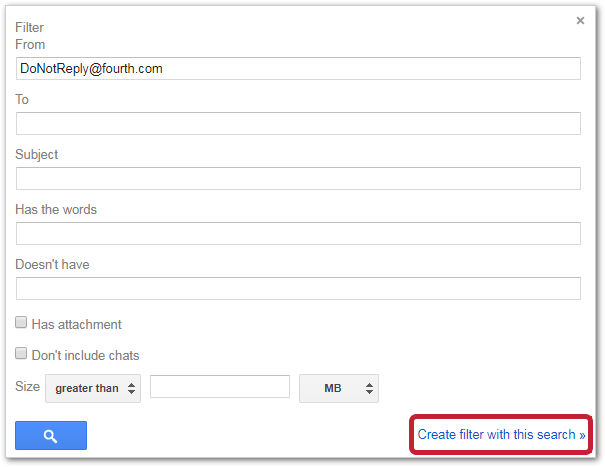The width and height of the screenshot is (605, 467).
Task: Click the 'Doesn't have' label text
Action: (52, 265)
